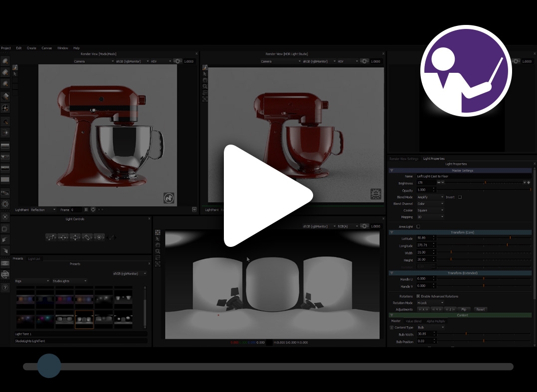
Task: Click the exposure icon in HDR Light Studio view
Action: tap(364, 61)
